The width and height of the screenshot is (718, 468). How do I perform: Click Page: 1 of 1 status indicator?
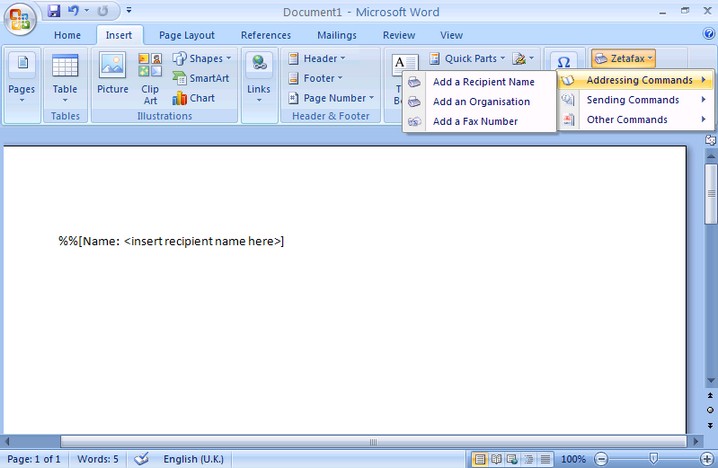tap(34, 459)
